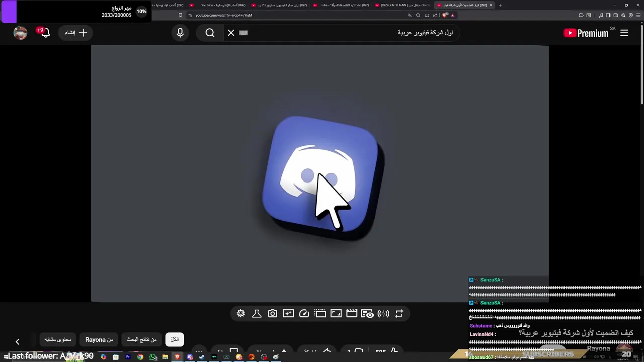Open the YouTube Premium home logo
The width and height of the screenshot is (644, 362).
tap(586, 33)
